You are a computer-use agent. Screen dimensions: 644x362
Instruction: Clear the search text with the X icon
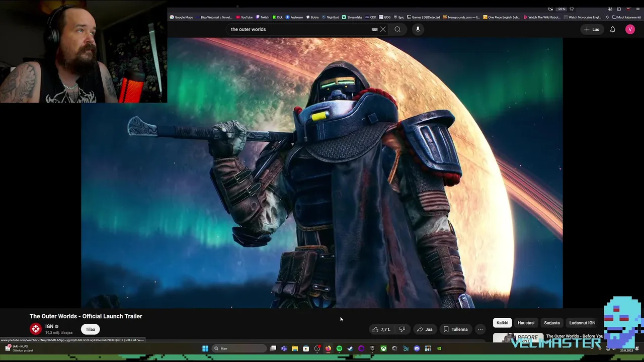tap(383, 29)
